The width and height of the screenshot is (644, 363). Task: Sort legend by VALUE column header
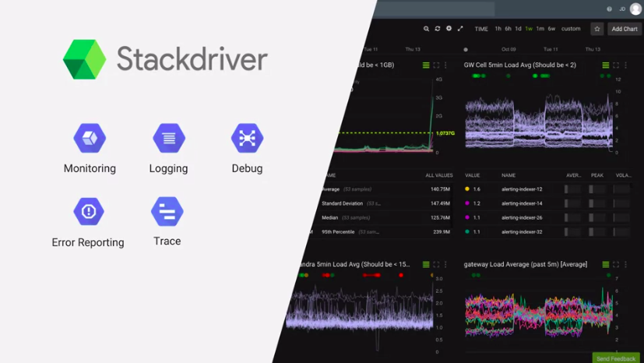473,175
